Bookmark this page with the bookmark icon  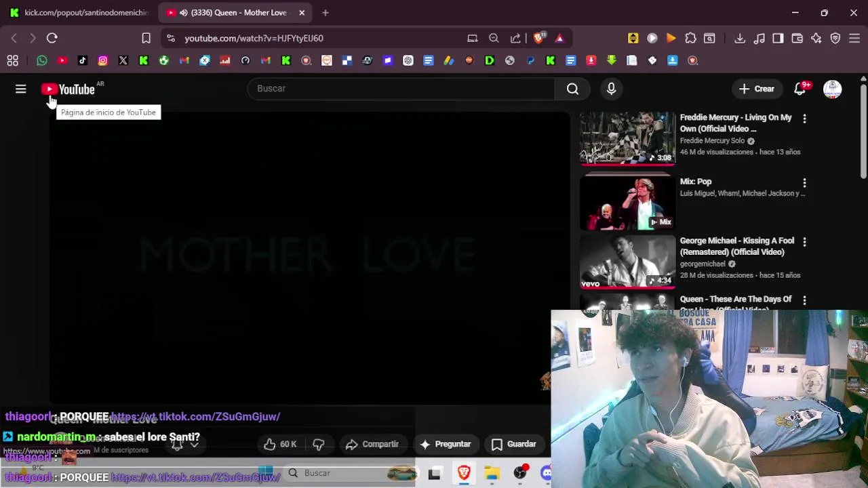tap(146, 39)
